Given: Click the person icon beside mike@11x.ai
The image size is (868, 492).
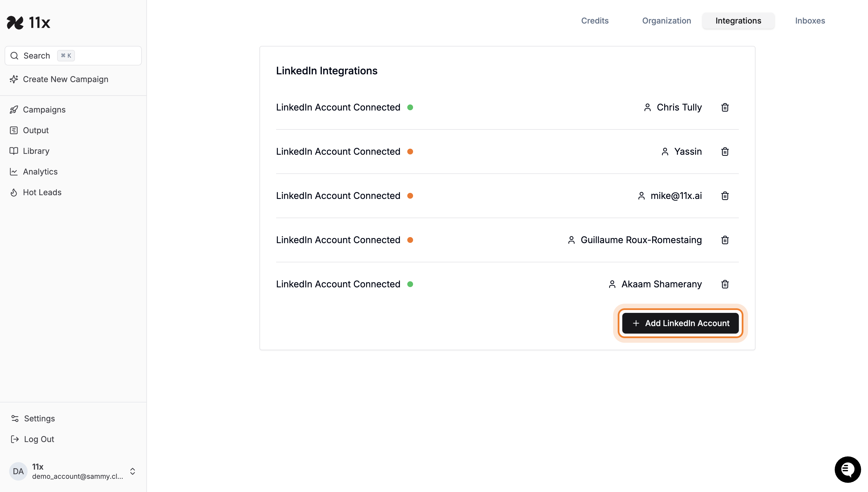Looking at the screenshot, I should tap(641, 196).
